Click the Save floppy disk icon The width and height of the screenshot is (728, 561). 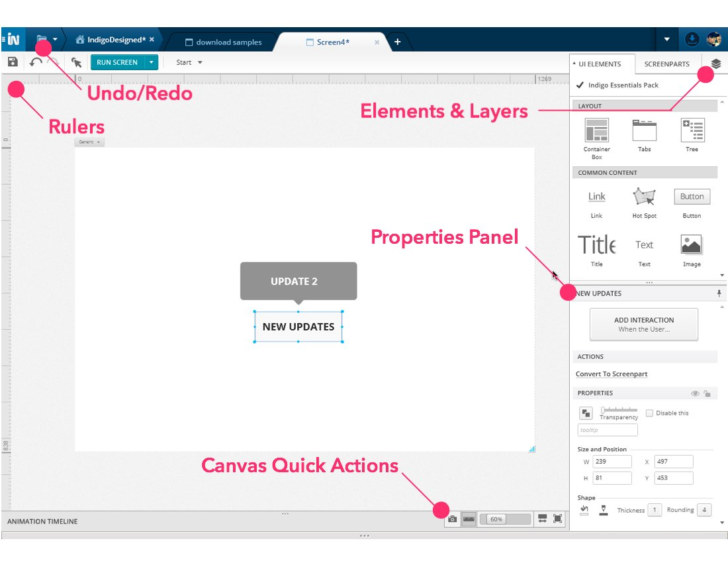13,62
